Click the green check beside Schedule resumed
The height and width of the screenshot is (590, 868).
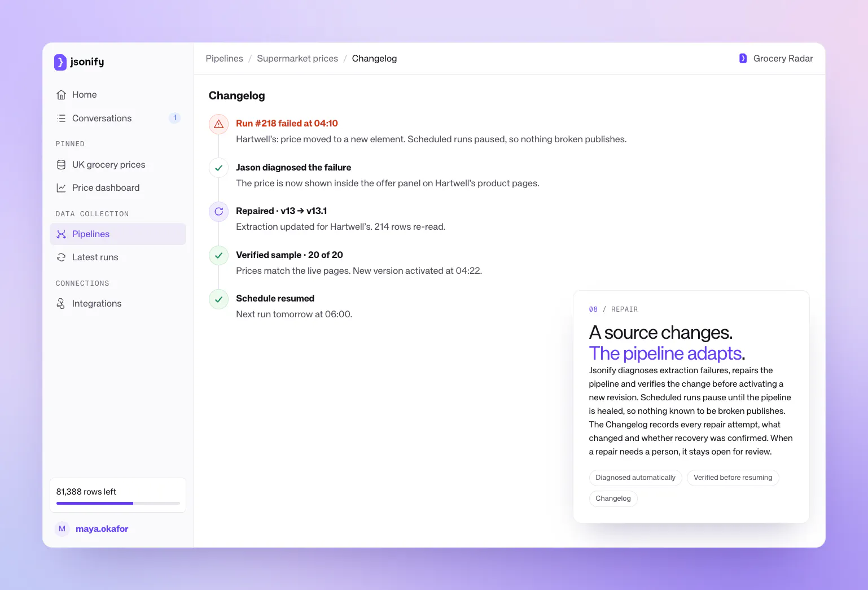tap(219, 299)
